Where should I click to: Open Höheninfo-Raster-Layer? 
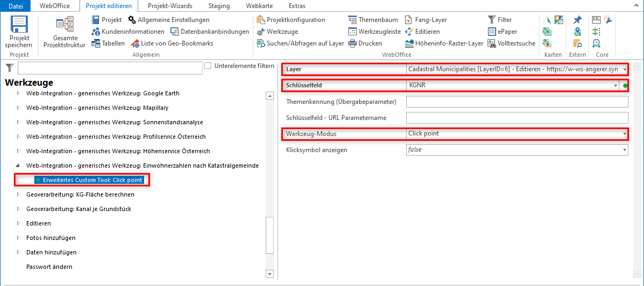click(444, 43)
